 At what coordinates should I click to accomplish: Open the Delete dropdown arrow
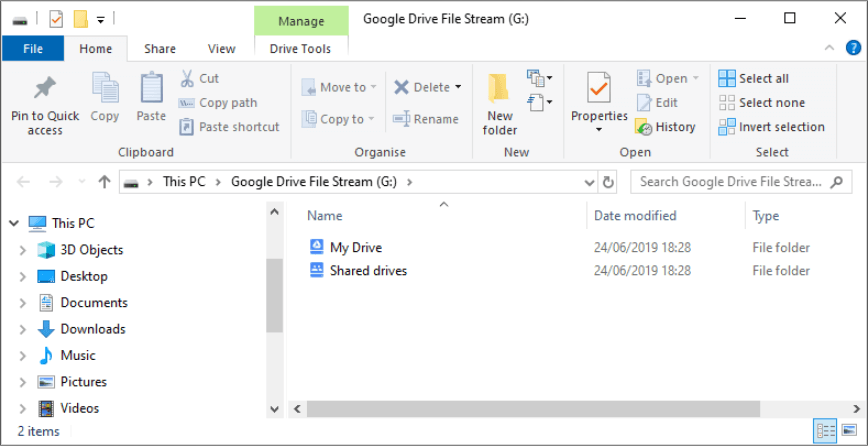click(x=458, y=87)
